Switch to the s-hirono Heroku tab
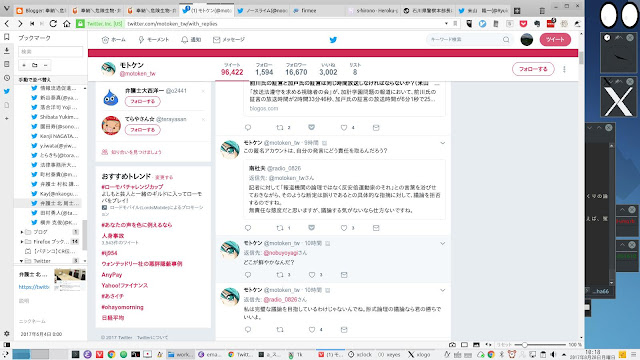The image size is (640, 360). click(x=373, y=11)
